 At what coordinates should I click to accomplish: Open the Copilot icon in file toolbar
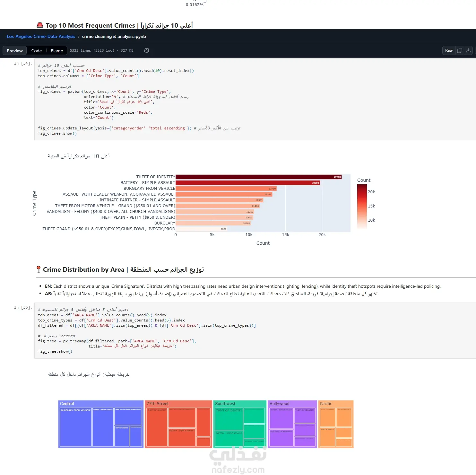point(147,50)
